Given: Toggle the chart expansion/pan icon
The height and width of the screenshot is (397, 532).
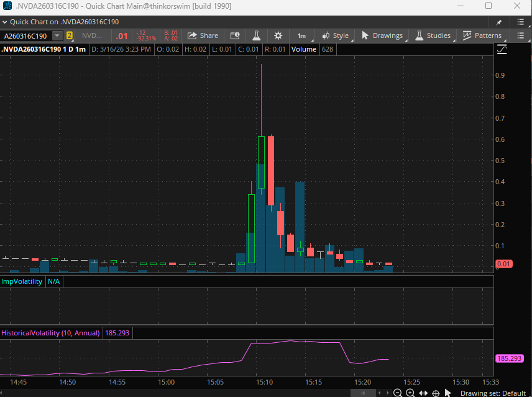Looking at the screenshot, I should [x=423, y=393].
